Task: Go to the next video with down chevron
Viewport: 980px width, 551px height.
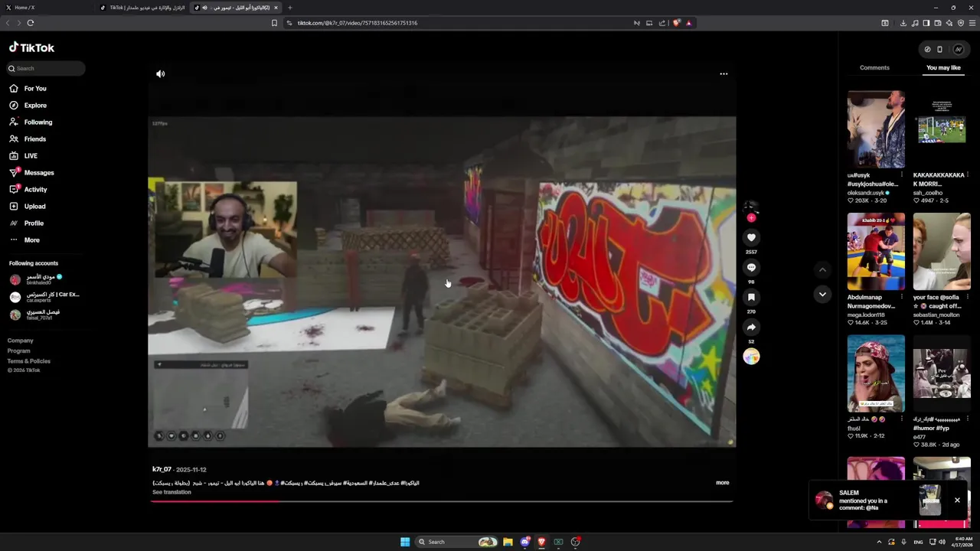Action: (x=822, y=294)
